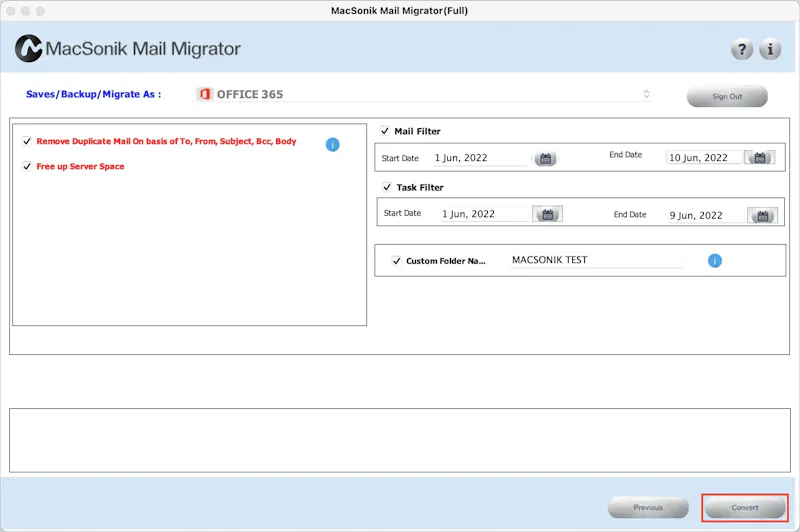Viewport: 800px width, 532px height.
Task: Click the 'Mail Filter' label text
Action: coord(417,131)
